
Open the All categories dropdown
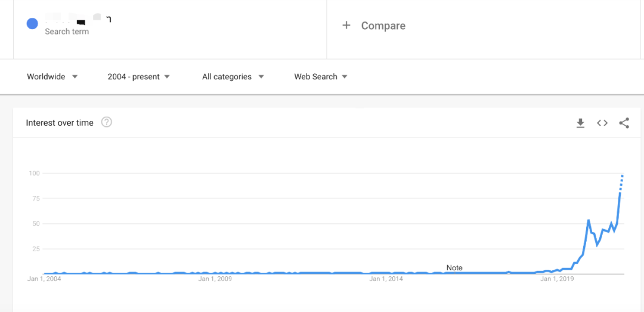(233, 77)
